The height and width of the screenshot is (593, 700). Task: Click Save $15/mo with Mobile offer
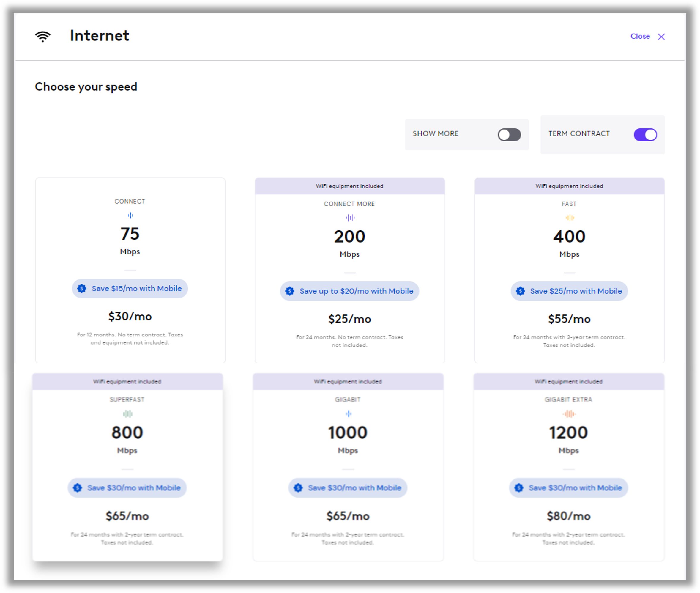[x=136, y=288]
